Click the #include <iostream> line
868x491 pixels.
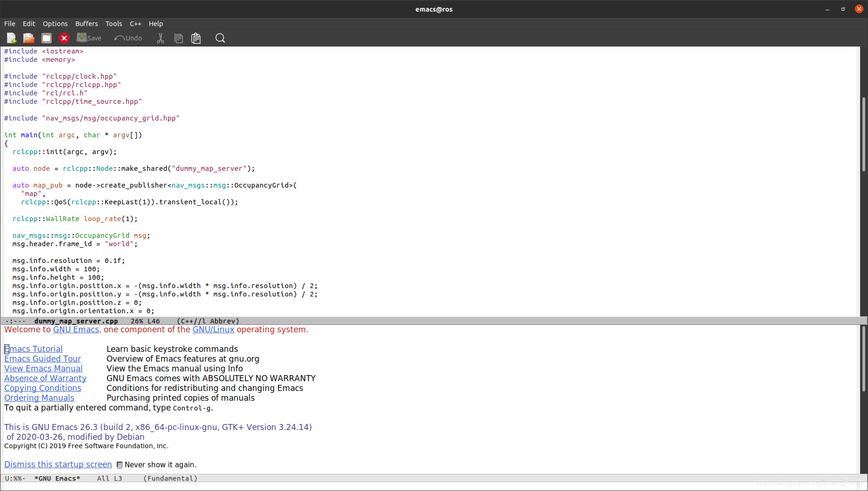point(44,51)
